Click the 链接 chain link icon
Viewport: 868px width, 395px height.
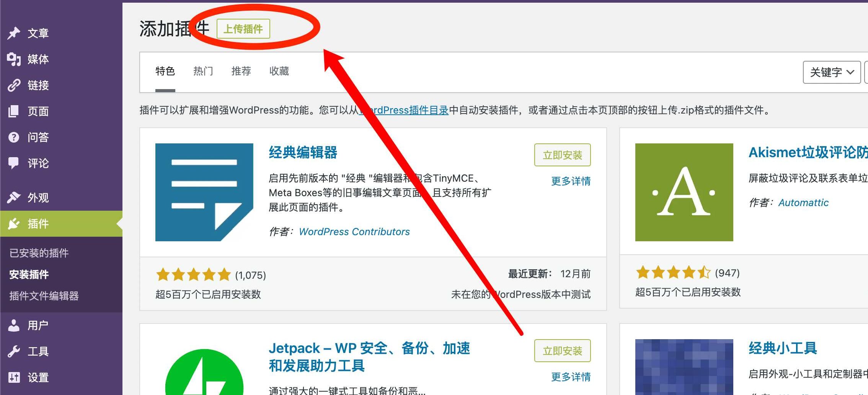point(14,85)
